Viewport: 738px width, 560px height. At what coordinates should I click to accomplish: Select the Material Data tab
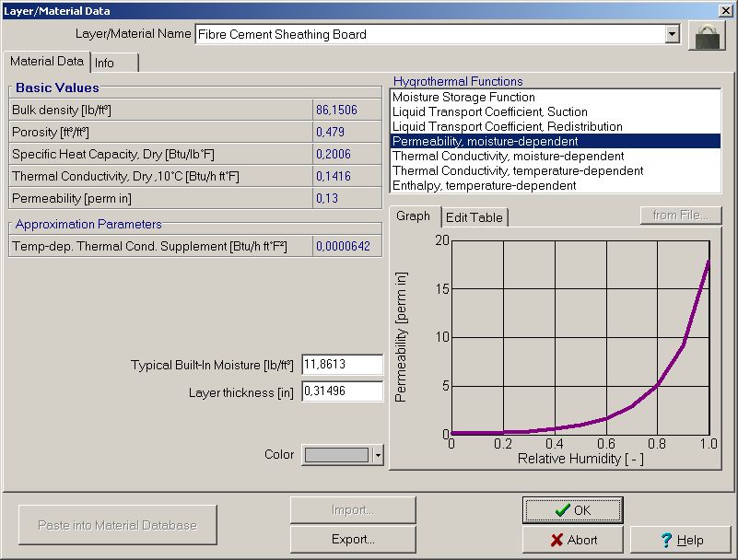pyautogui.click(x=46, y=62)
